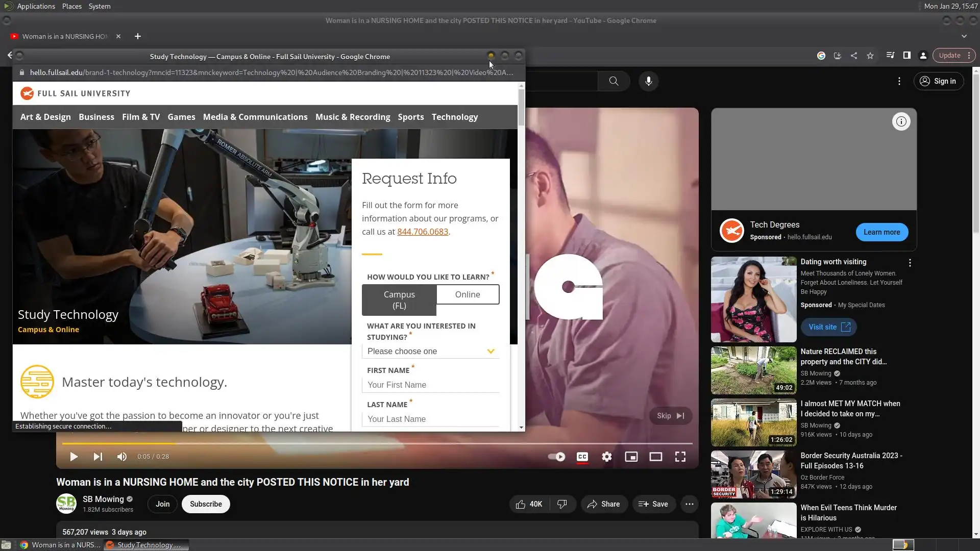Click the Subscribe button for SB Mowing
Viewport: 980px width, 551px height.
[206, 504]
